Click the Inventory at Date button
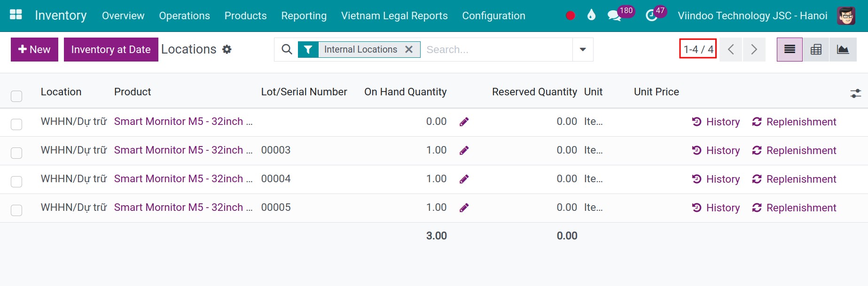This screenshot has width=868, height=286. click(111, 49)
